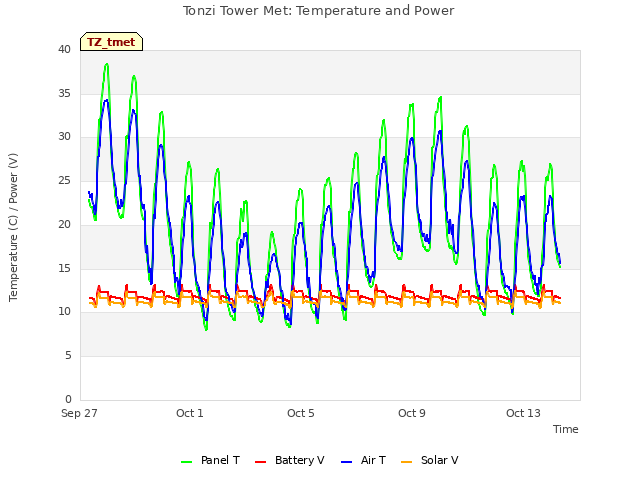
Task: Click the 30 y-axis tick label
Action: (x=64, y=137)
